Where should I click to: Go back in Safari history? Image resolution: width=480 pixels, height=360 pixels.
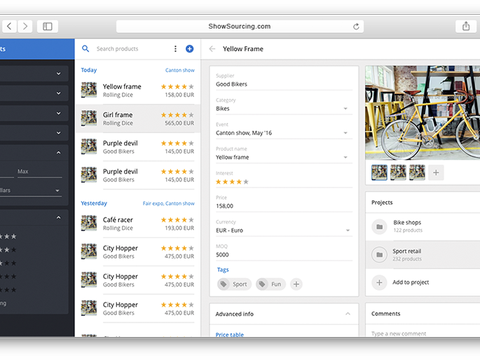click(x=9, y=26)
